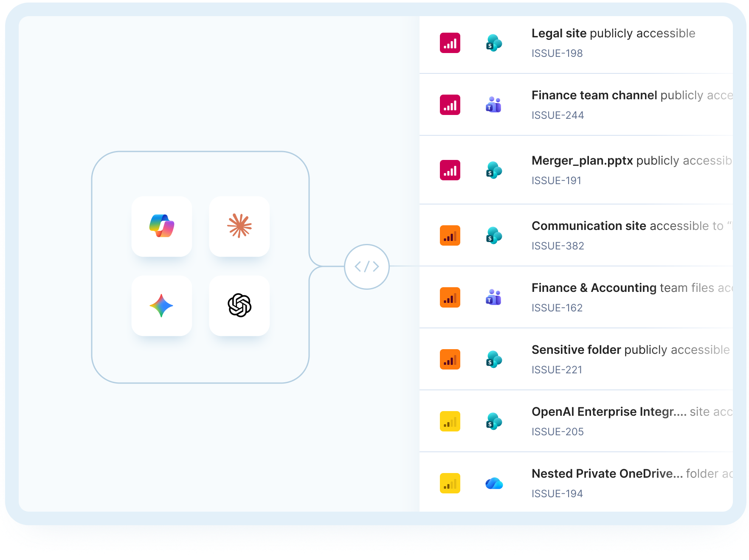Select the ISSUE-205 identifier
The height and width of the screenshot is (560, 749).
558,432
